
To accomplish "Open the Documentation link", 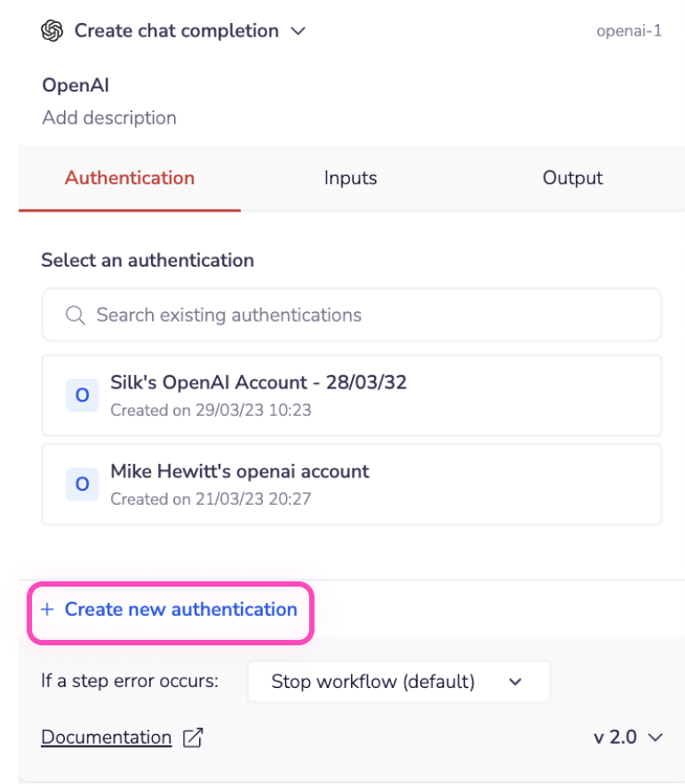I will tap(106, 737).
